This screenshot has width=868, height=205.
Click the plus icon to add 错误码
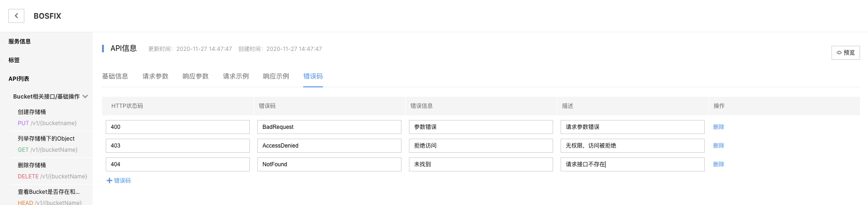pos(109,181)
